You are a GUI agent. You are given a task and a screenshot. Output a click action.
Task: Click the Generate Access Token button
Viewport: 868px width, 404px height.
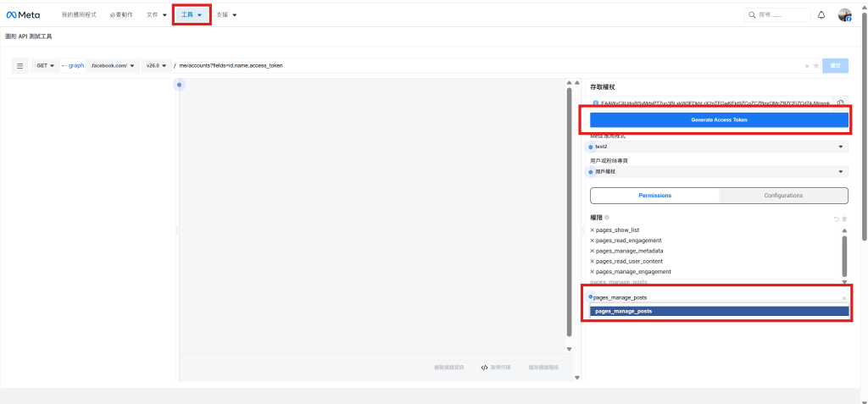tap(719, 120)
